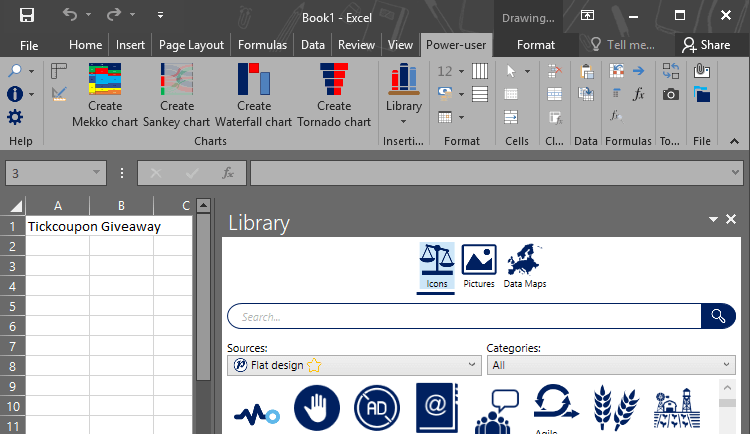Click the Save icon in the title bar
The height and width of the screenshot is (434, 750).
click(27, 15)
